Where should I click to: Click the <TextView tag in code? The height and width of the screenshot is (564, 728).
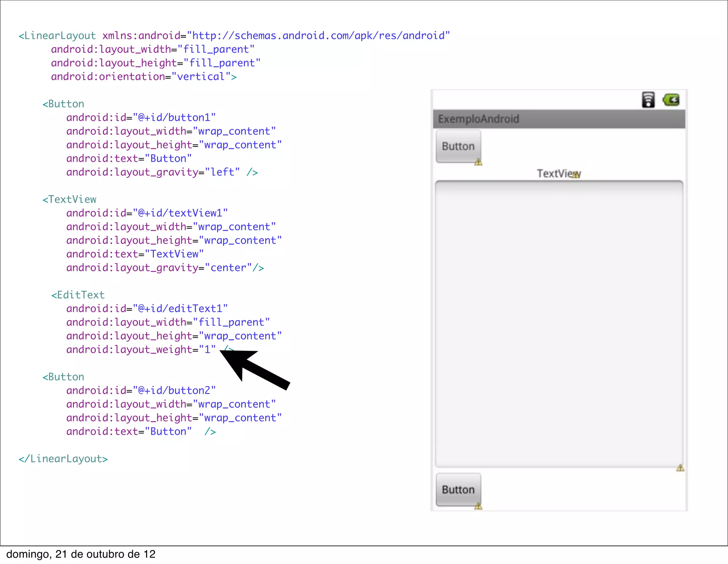tap(70, 199)
